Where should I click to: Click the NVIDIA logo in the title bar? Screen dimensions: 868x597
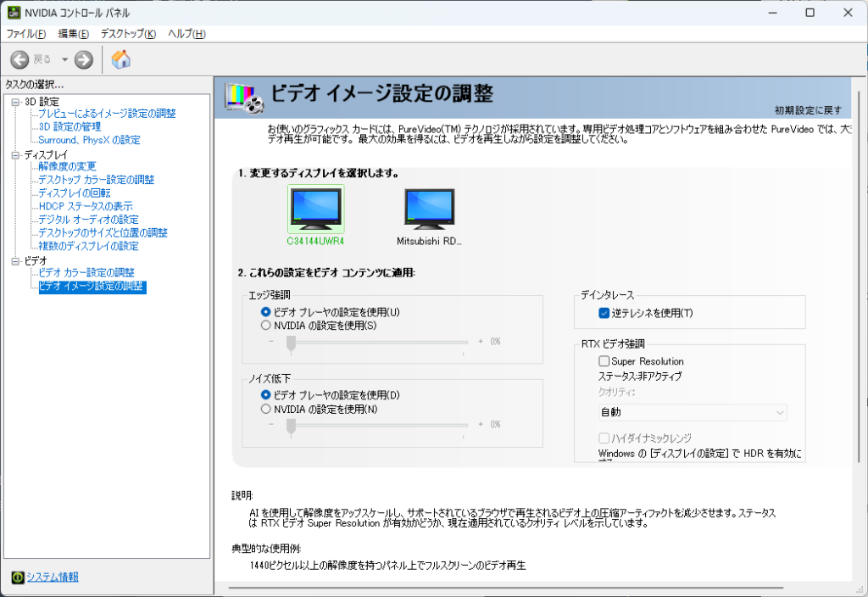[12, 13]
